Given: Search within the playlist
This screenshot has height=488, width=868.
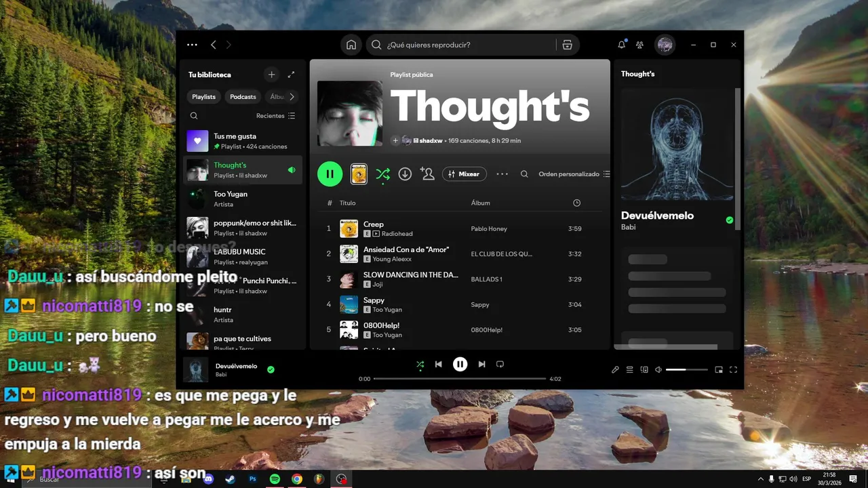Looking at the screenshot, I should [524, 174].
